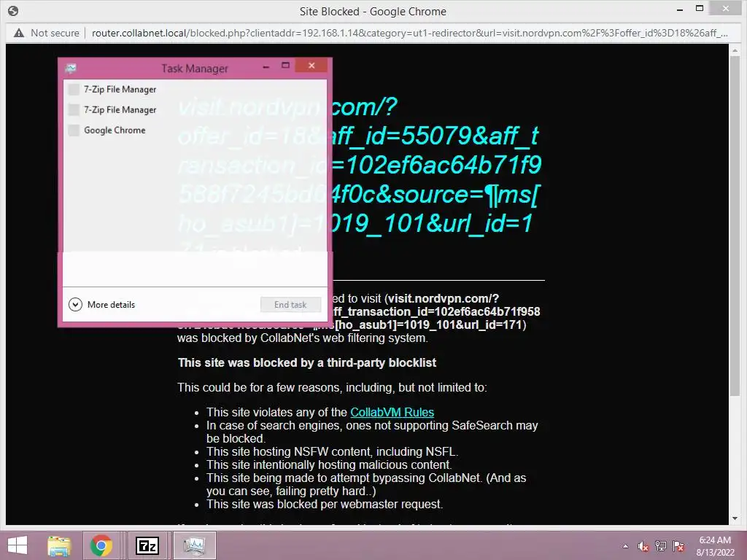
Task: Open the network tray icon
Action: 661,546
